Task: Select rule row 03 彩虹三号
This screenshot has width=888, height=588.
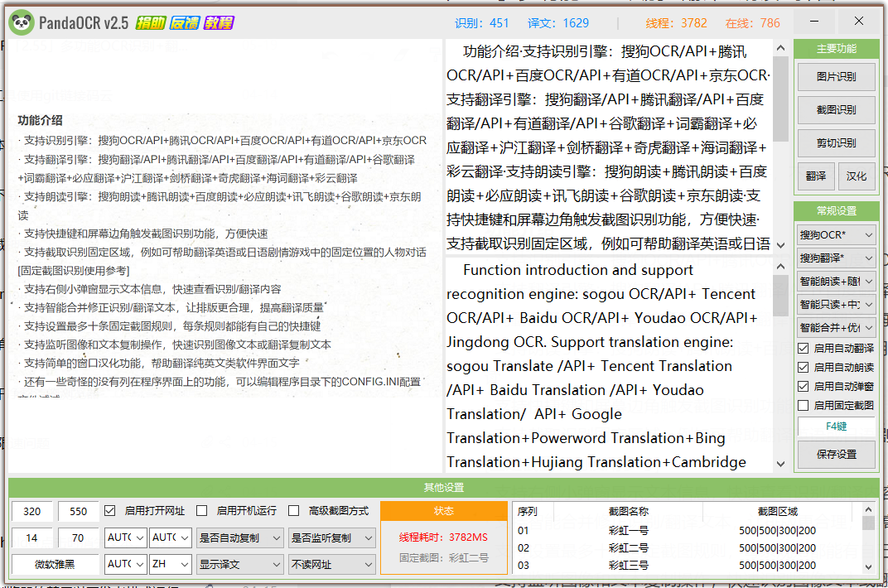Action: coord(687,566)
